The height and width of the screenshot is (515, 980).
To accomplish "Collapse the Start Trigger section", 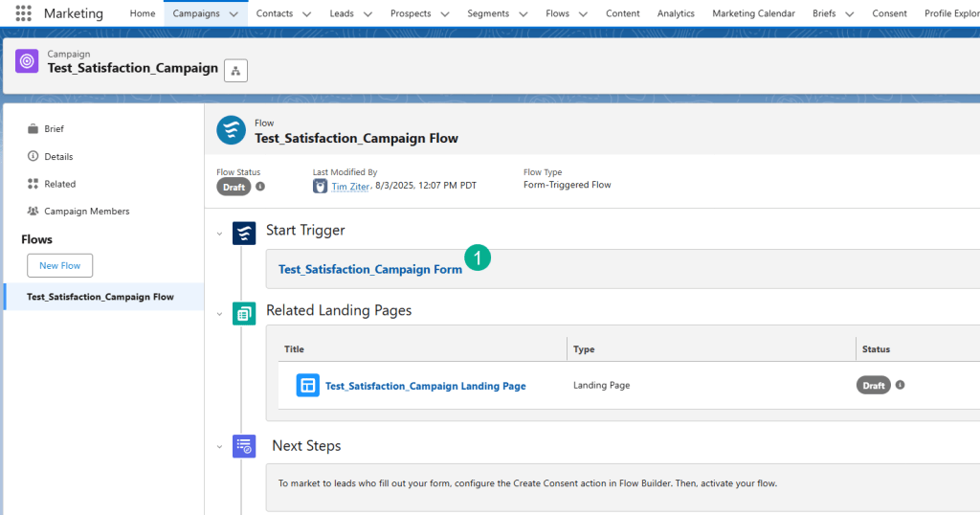I will pyautogui.click(x=219, y=232).
